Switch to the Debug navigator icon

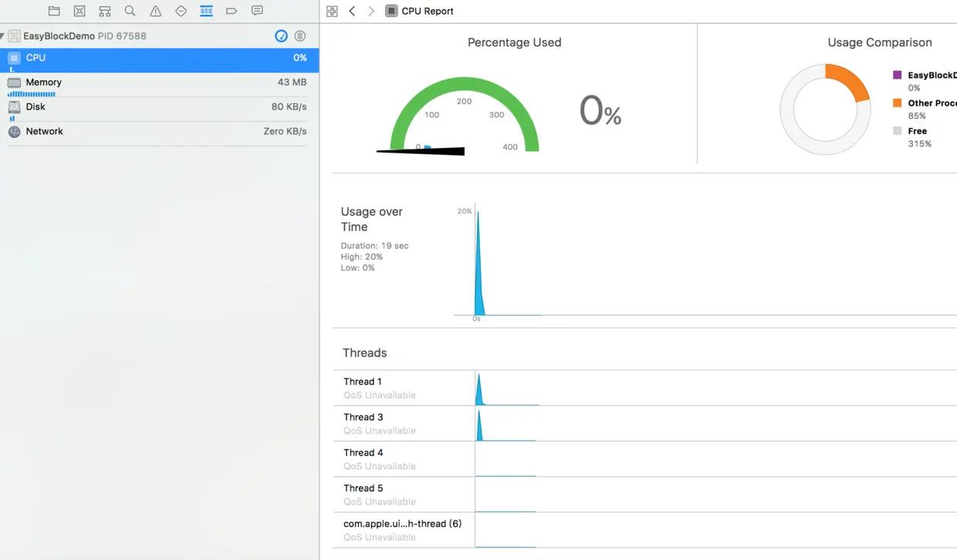coord(206,11)
